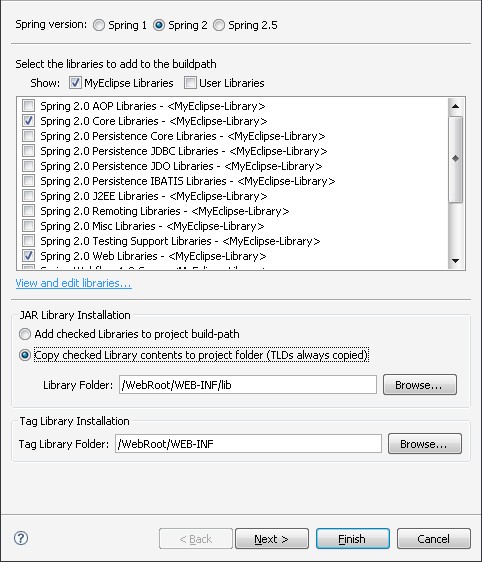The image size is (482, 562).
Task: Enable User Libraries show checkbox
Action: click(x=190, y=83)
